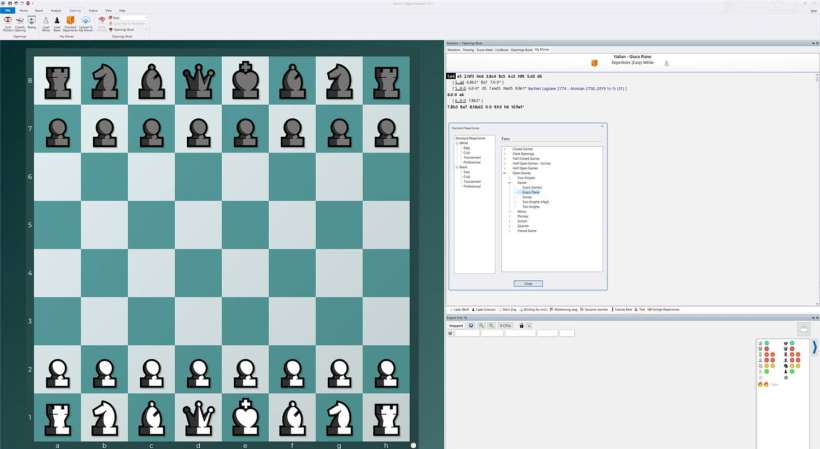
Task: Click the orange book icon above notation
Action: [594, 63]
